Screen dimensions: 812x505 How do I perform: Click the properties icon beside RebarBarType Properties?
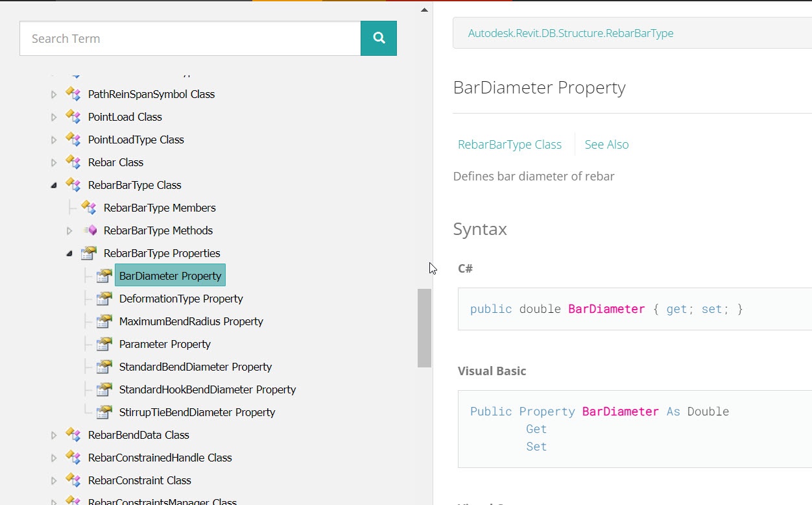89,253
